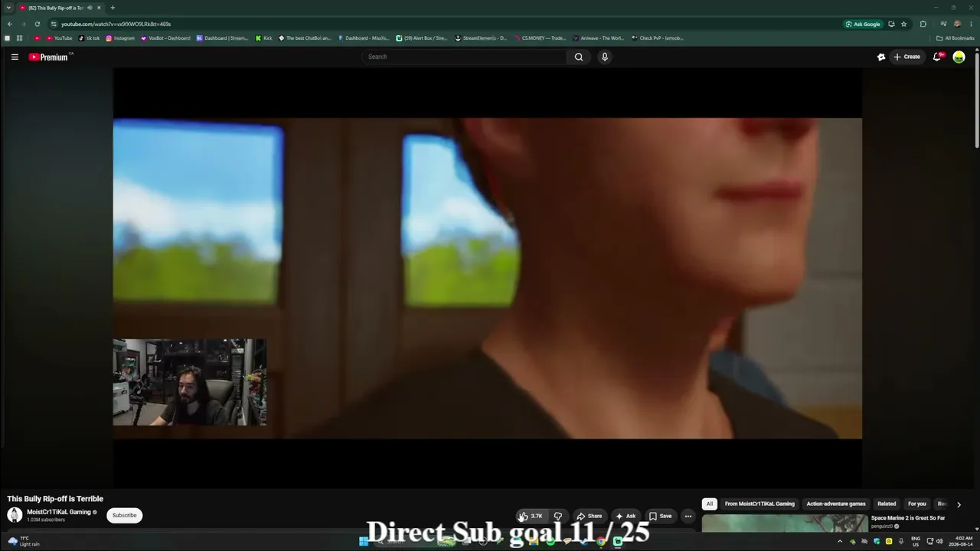The height and width of the screenshot is (551, 980).
Task: Open the Space Marine 2 video thumbnail
Action: 785,523
